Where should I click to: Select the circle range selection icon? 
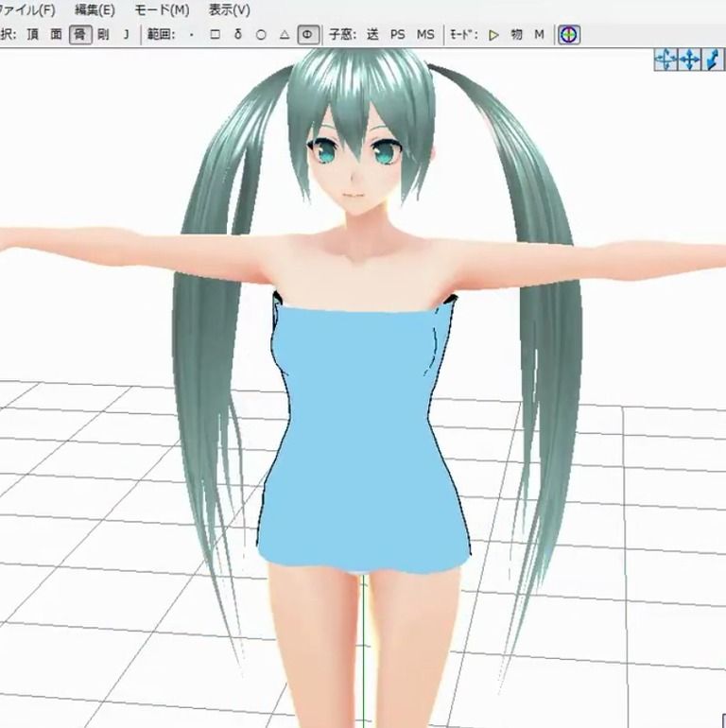[x=261, y=35]
